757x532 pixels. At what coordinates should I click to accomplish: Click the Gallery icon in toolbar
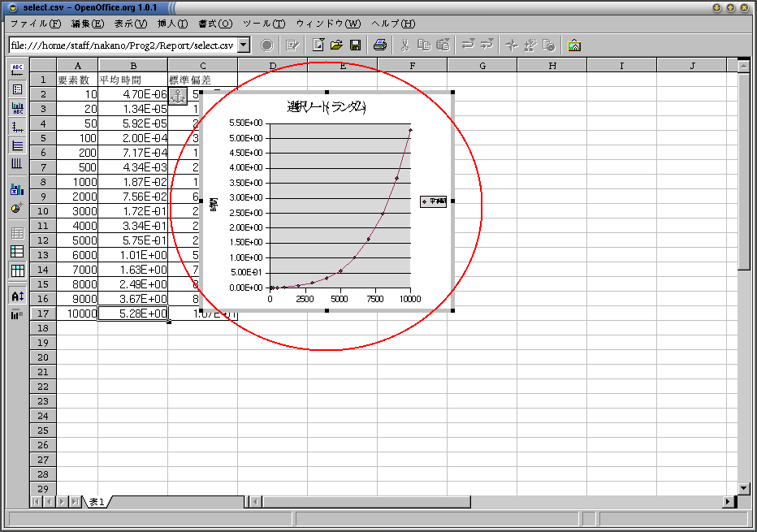click(574, 45)
